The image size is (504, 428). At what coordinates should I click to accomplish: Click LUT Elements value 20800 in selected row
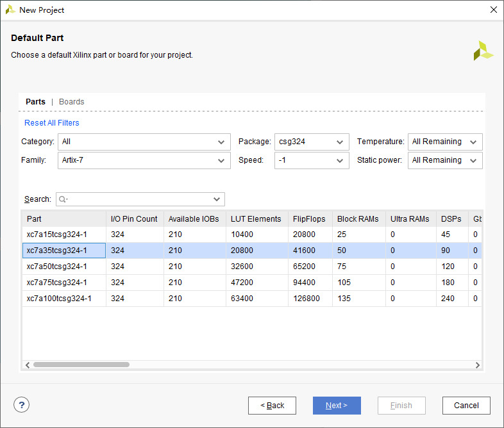pos(242,251)
